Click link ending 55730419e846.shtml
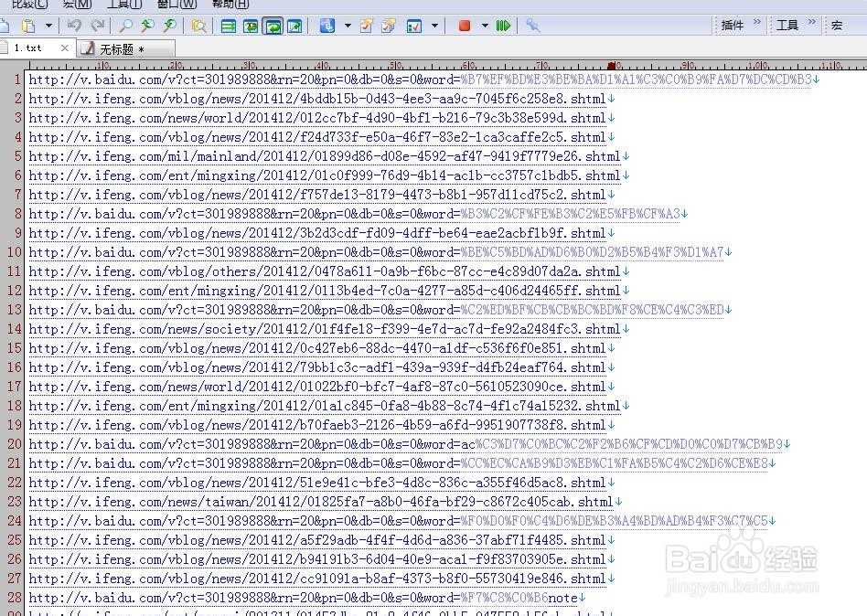 pos(317,579)
